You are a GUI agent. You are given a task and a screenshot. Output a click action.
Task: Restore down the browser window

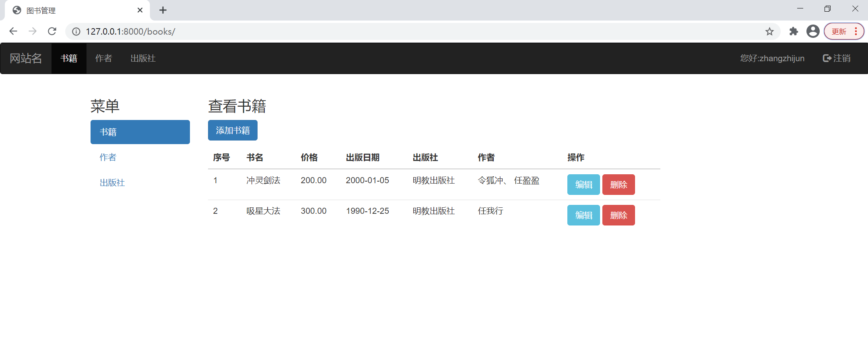point(827,8)
